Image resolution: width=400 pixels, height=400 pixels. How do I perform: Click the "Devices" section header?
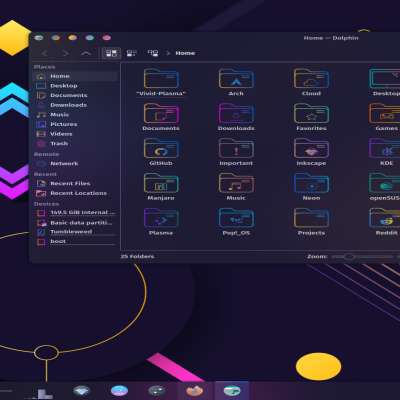pos(46,204)
